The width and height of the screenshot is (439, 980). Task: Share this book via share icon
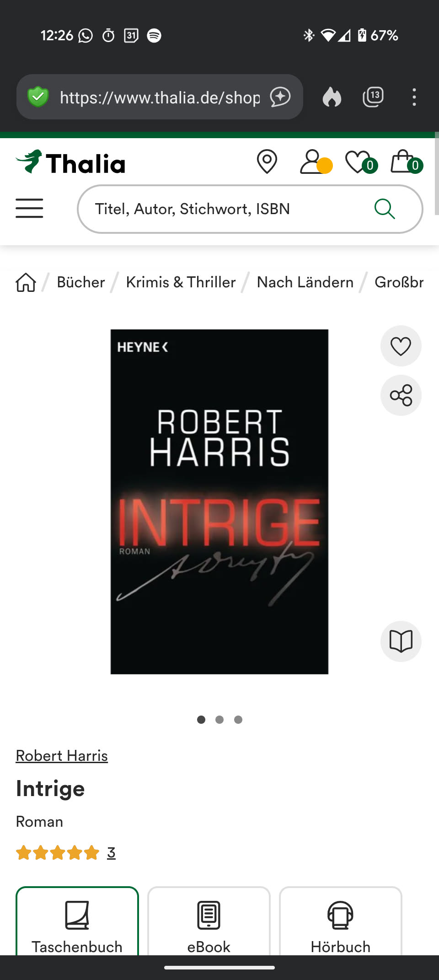(x=401, y=395)
